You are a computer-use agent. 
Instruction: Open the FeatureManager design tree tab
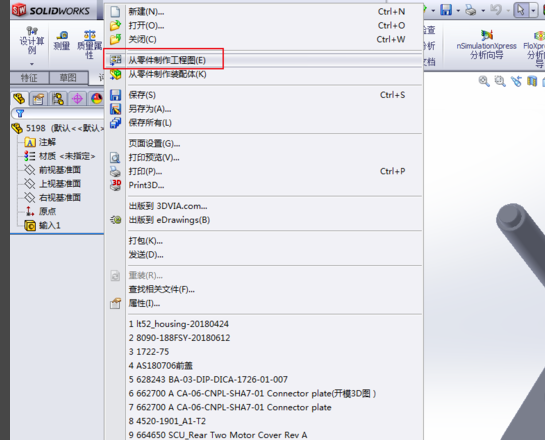pyautogui.click(x=19, y=99)
